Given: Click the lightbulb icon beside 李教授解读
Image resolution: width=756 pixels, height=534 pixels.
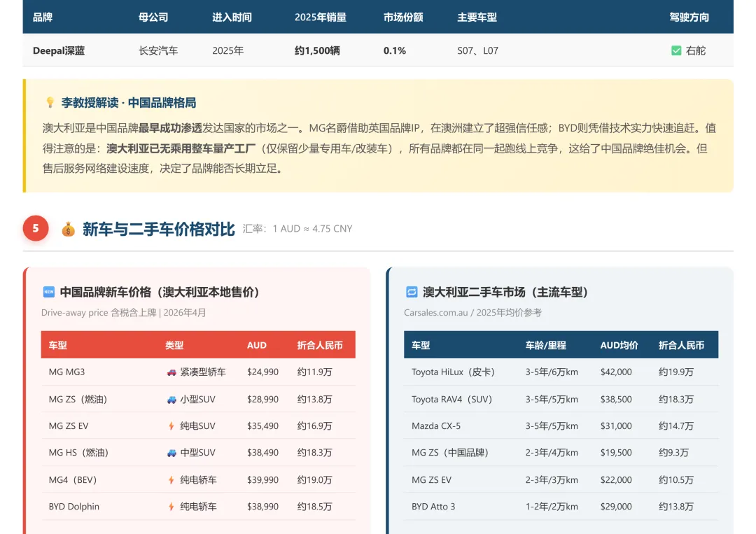Looking at the screenshot, I should [50, 101].
